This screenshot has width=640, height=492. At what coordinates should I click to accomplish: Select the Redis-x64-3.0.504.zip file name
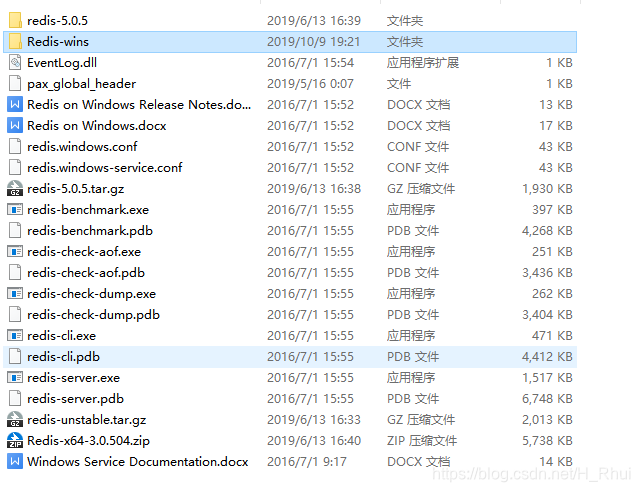click(89, 441)
